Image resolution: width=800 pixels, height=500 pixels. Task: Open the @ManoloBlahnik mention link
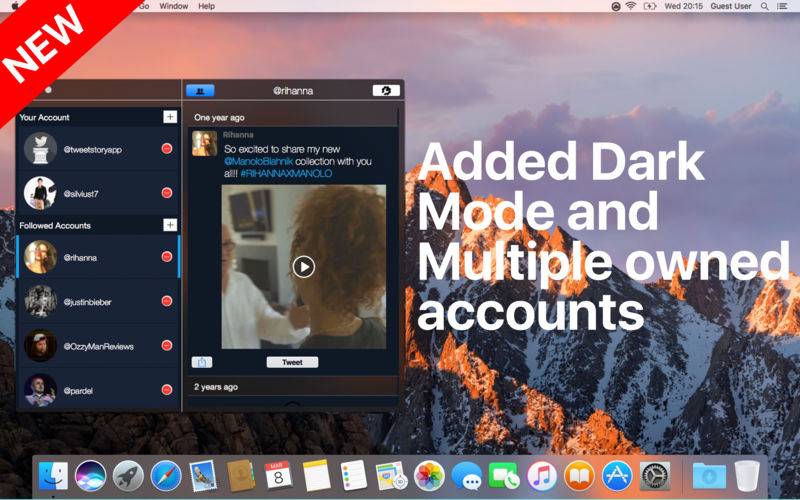258,161
